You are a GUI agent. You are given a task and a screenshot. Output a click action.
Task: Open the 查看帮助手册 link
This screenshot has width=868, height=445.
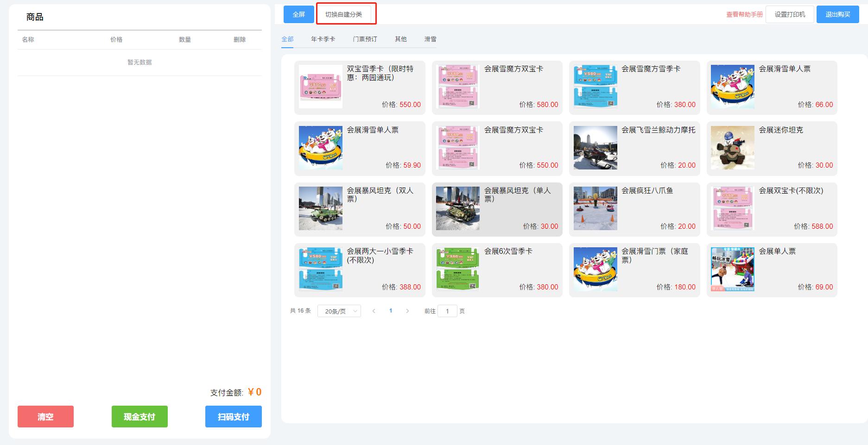744,15
